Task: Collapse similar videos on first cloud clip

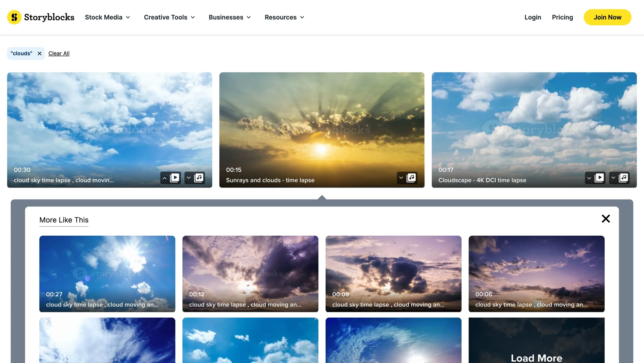Action: pos(171,178)
